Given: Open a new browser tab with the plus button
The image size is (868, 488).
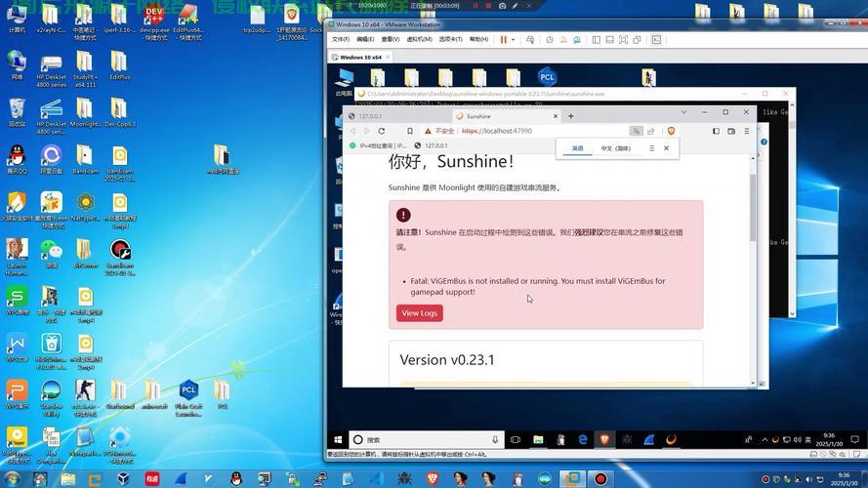Looking at the screenshot, I should click(571, 116).
